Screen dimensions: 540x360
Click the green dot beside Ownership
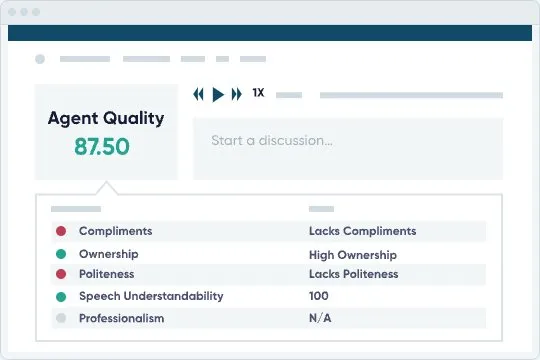pos(61,254)
